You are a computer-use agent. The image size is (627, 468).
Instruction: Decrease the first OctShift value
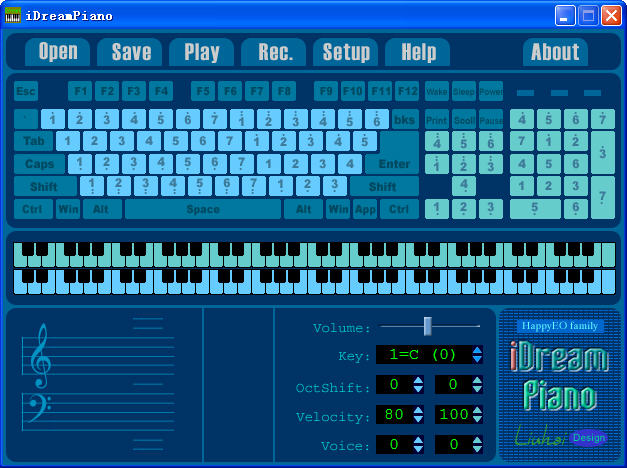point(418,389)
